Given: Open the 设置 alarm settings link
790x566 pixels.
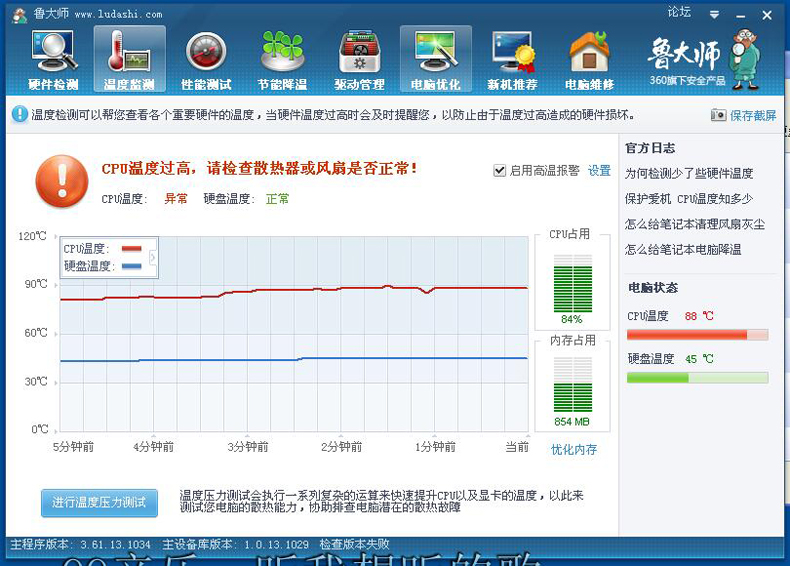Looking at the screenshot, I should (x=599, y=170).
